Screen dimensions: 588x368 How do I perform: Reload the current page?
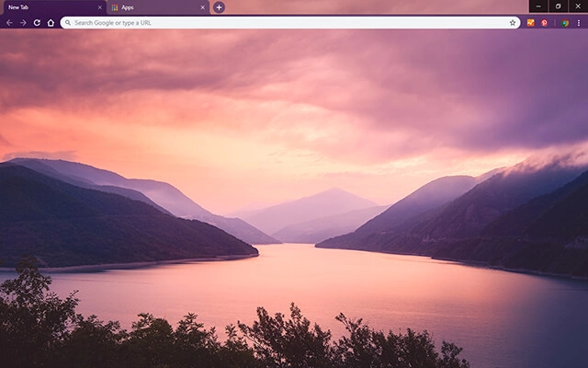[x=37, y=23]
